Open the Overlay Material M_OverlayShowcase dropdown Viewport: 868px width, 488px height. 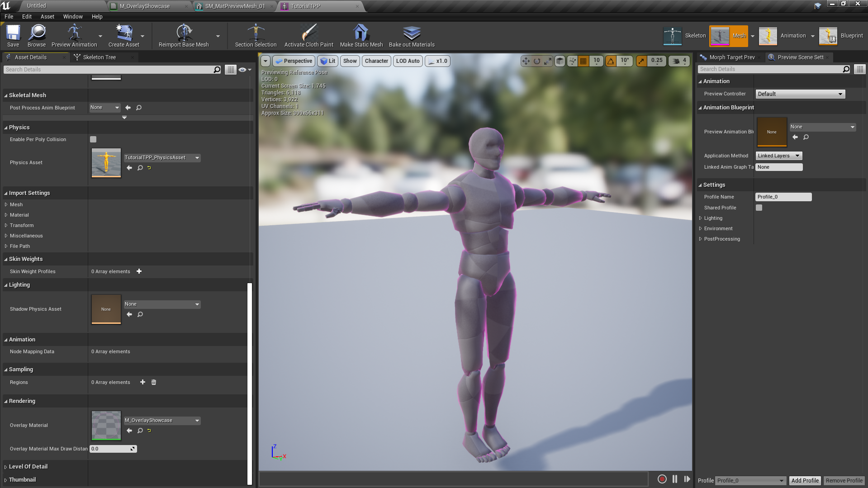(x=162, y=421)
